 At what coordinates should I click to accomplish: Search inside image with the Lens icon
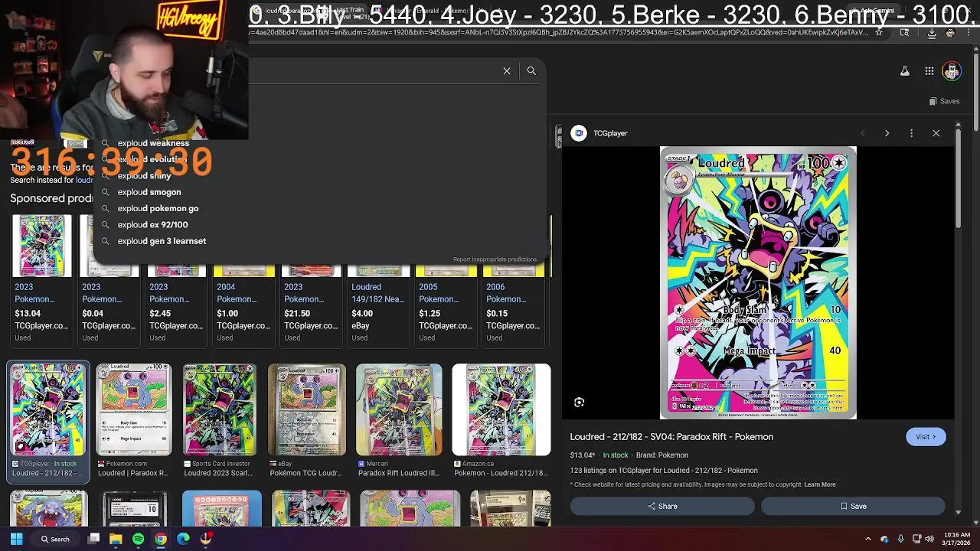pos(580,403)
